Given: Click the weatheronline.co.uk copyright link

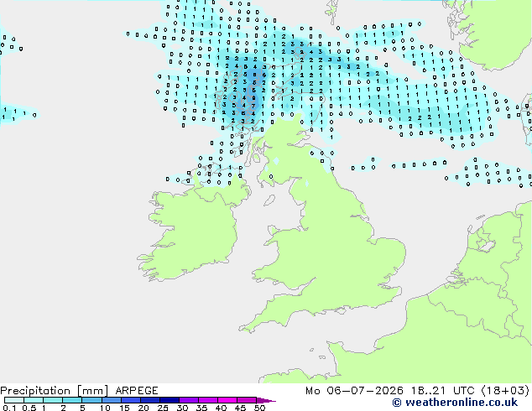Looking at the screenshot, I should pyautogui.click(x=455, y=403).
